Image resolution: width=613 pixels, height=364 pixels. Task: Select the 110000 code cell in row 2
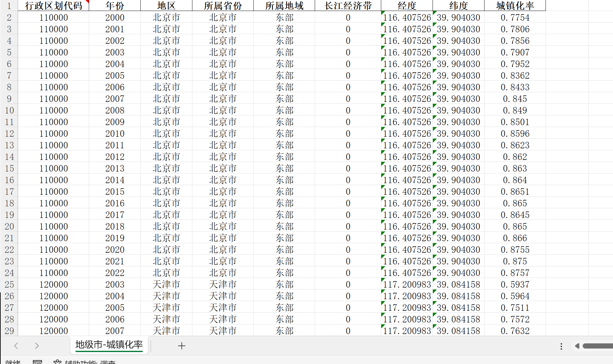pos(54,17)
